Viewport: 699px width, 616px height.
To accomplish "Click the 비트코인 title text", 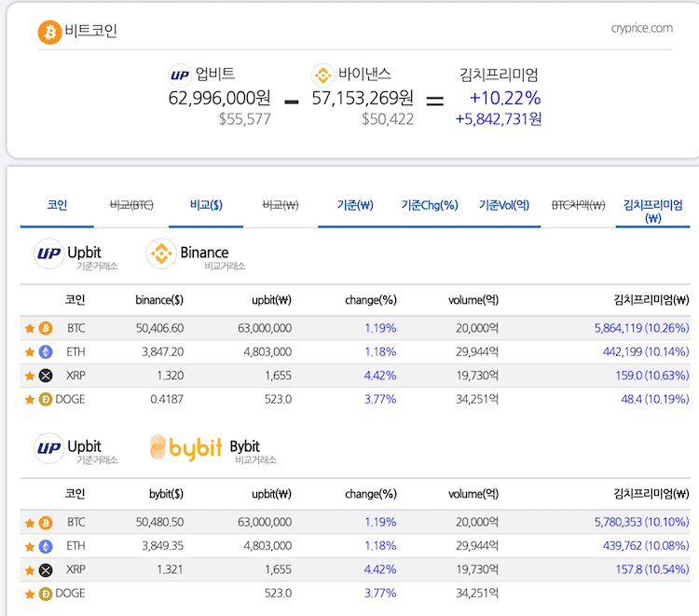I will click(90, 31).
